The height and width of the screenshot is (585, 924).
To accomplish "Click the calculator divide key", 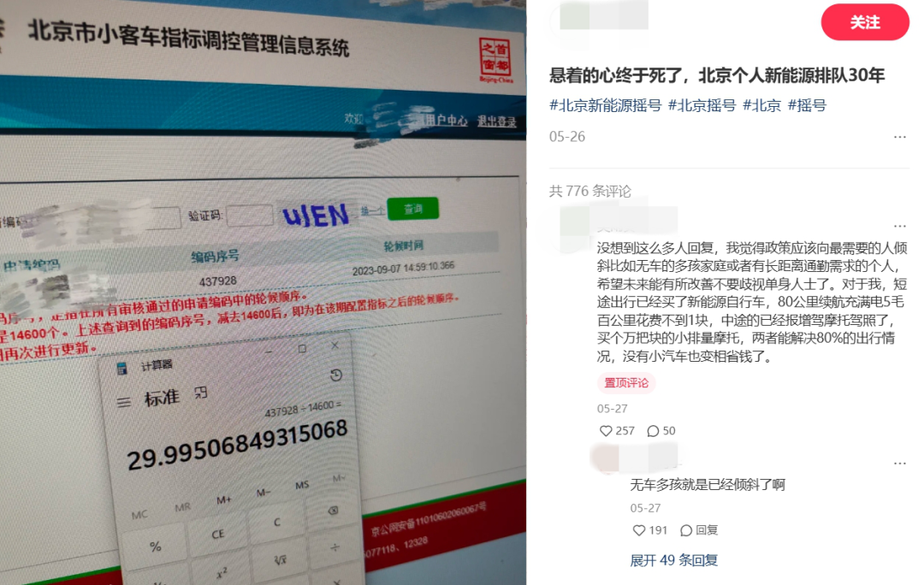I will click(335, 547).
